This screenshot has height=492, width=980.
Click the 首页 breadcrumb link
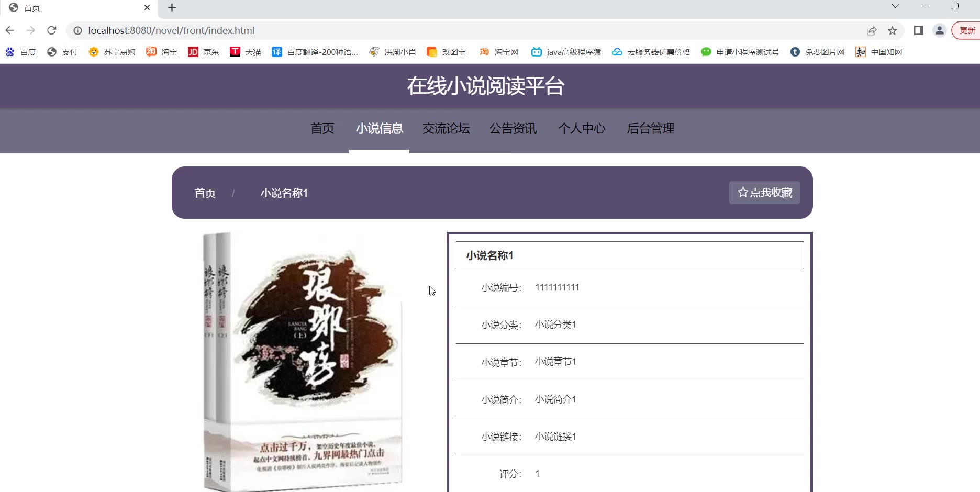click(x=205, y=193)
